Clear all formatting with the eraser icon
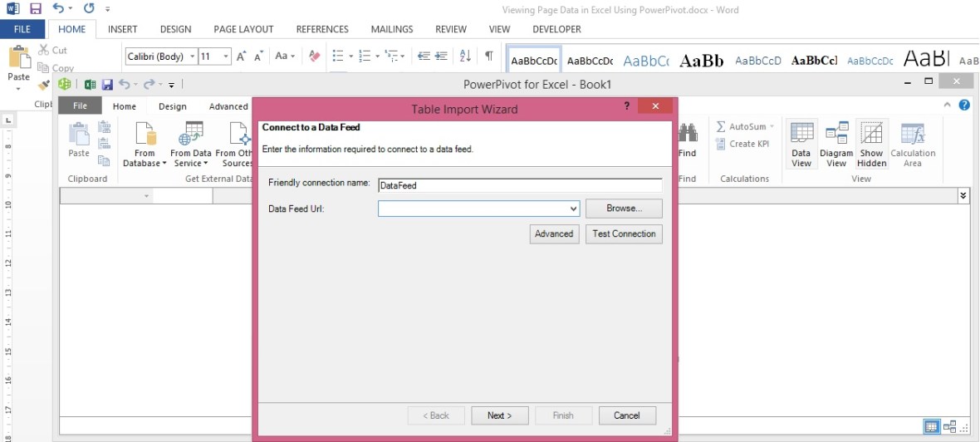980x442 pixels. click(315, 56)
